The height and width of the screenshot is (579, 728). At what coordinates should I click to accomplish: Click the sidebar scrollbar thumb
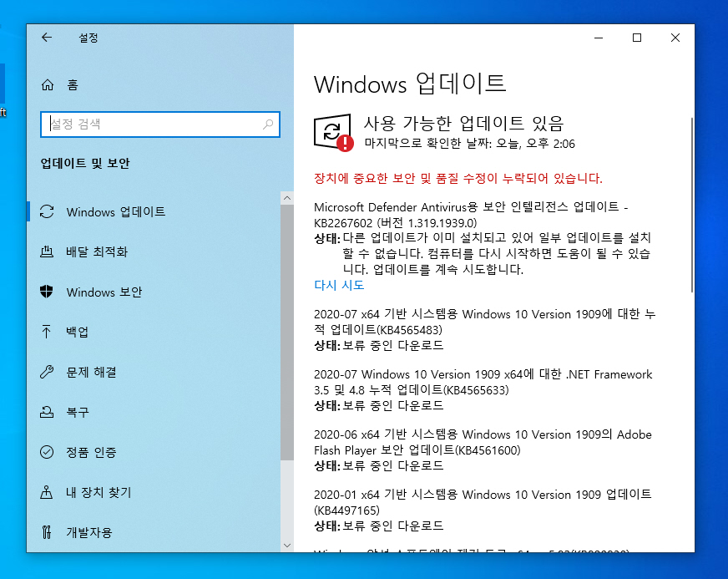(x=287, y=333)
